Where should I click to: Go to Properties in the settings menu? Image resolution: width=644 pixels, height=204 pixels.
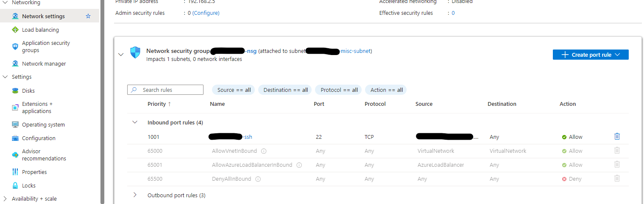tap(34, 172)
